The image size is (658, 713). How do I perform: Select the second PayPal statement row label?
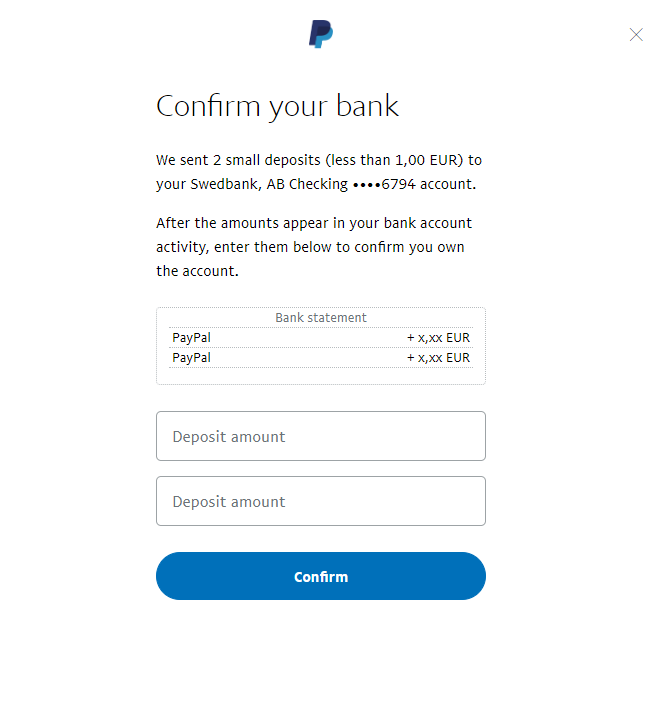pyautogui.click(x=191, y=358)
